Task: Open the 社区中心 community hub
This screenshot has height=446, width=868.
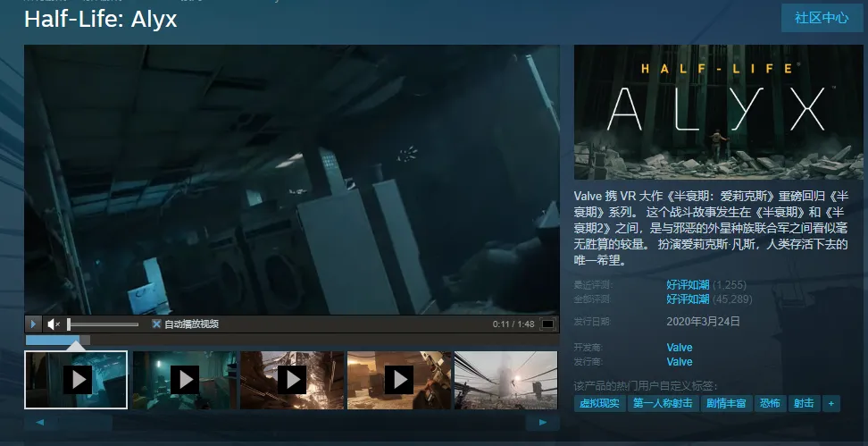Action: [x=822, y=18]
